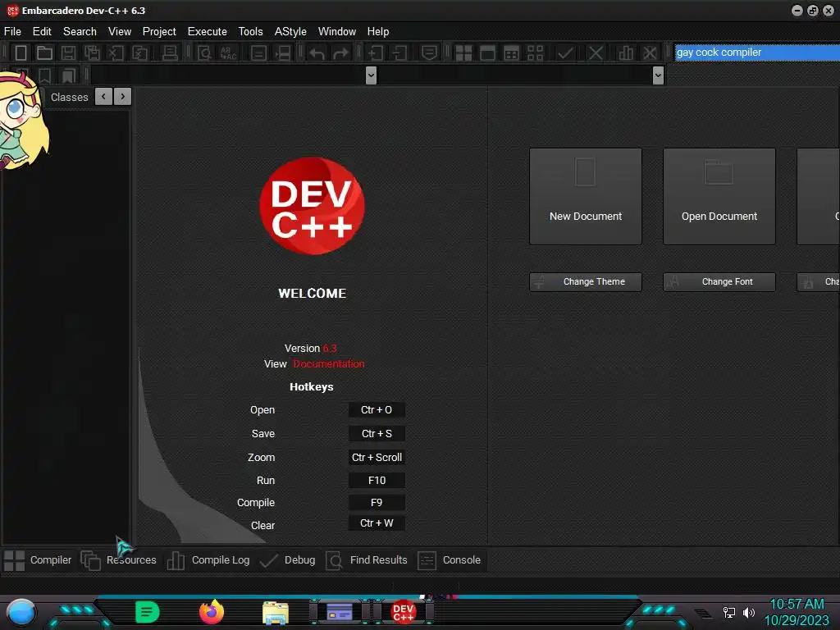Open the second toolbar combo box dropdown
840x630 pixels.
(659, 75)
